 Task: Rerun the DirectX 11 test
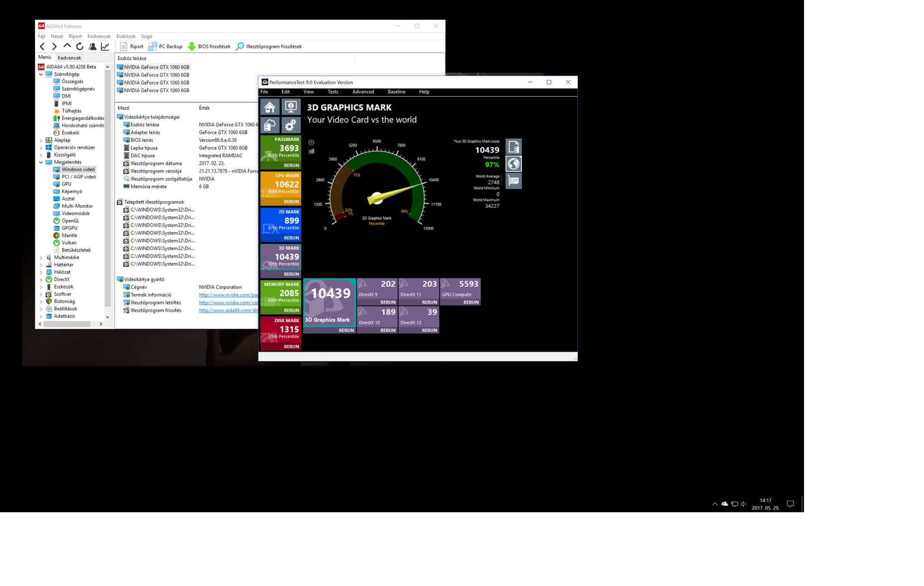[x=430, y=302]
